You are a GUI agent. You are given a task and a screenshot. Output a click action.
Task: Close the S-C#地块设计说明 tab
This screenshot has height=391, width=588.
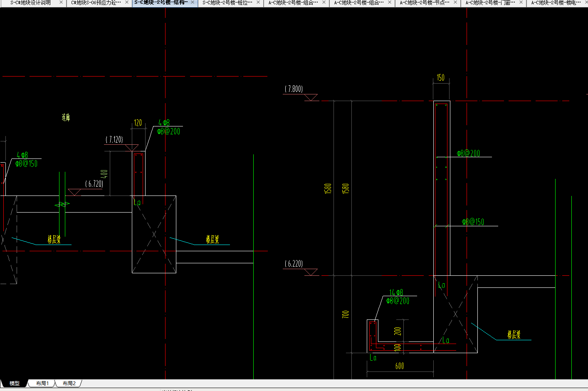click(61, 2)
